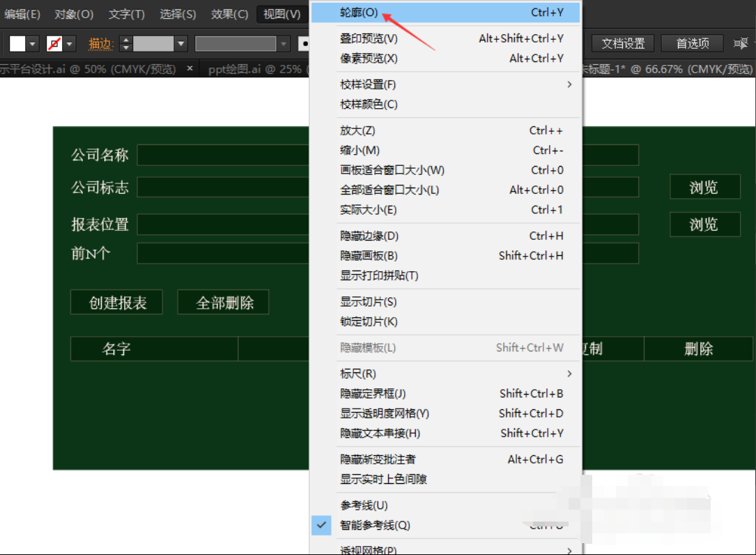Toggle 显示切片(S) menu item
Screen dimensions: 756x555
(x=445, y=302)
